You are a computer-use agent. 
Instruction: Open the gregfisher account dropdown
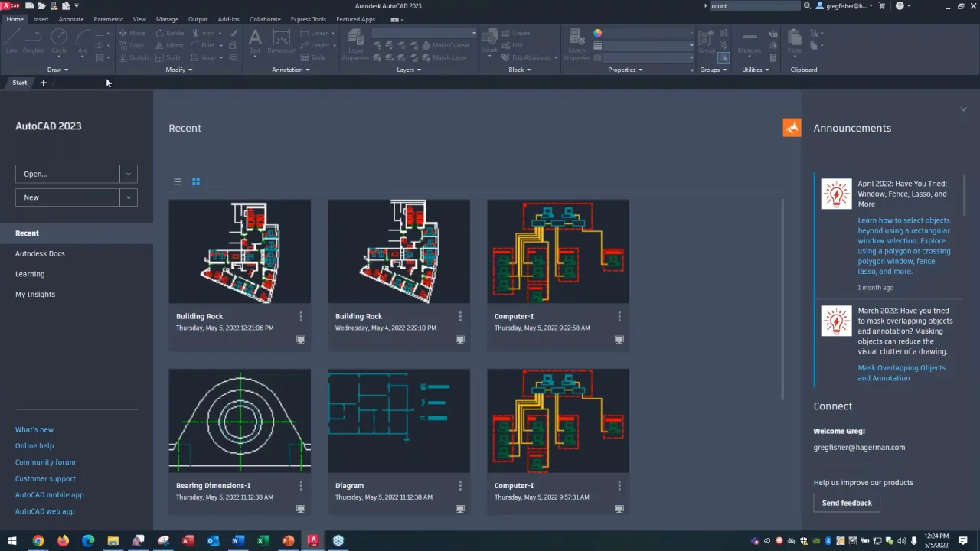coord(844,5)
